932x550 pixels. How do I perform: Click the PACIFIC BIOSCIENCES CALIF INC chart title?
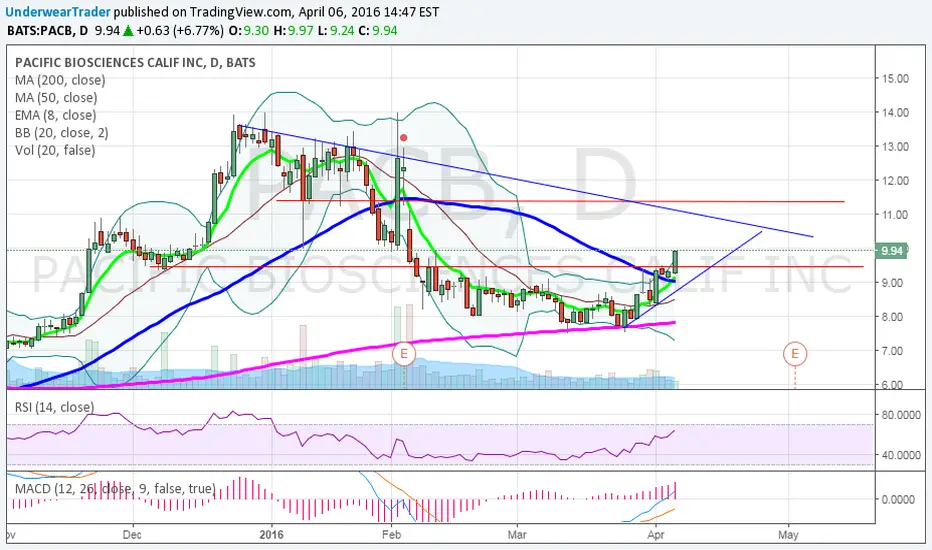click(135, 62)
